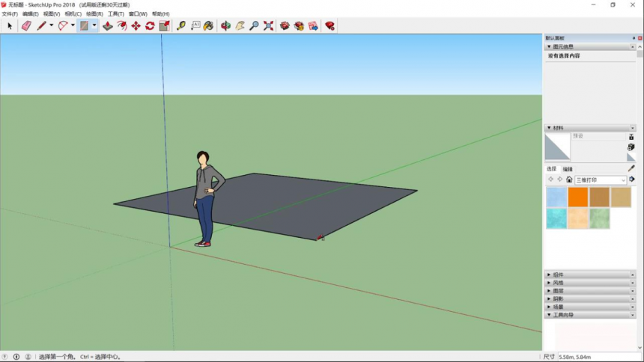The image size is (644, 362).
Task: Pick the Scale tool
Action: (164, 26)
